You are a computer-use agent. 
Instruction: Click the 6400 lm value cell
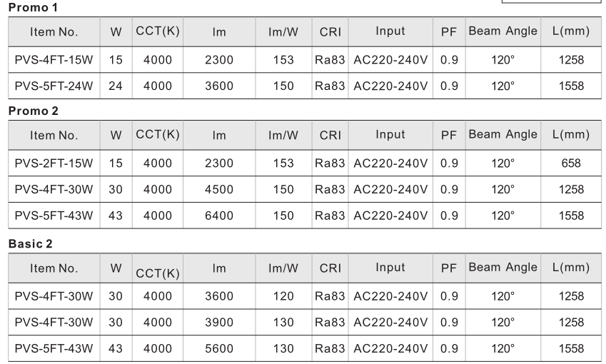[x=219, y=216]
